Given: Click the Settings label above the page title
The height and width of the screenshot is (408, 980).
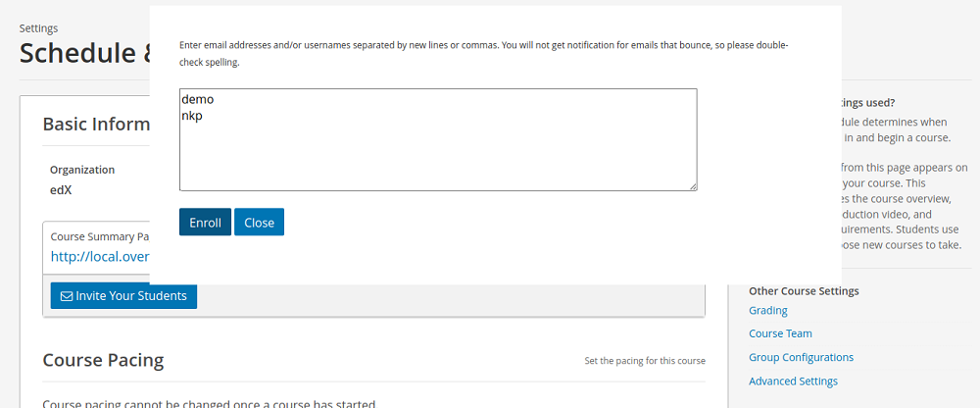Looking at the screenshot, I should pyautogui.click(x=39, y=28).
